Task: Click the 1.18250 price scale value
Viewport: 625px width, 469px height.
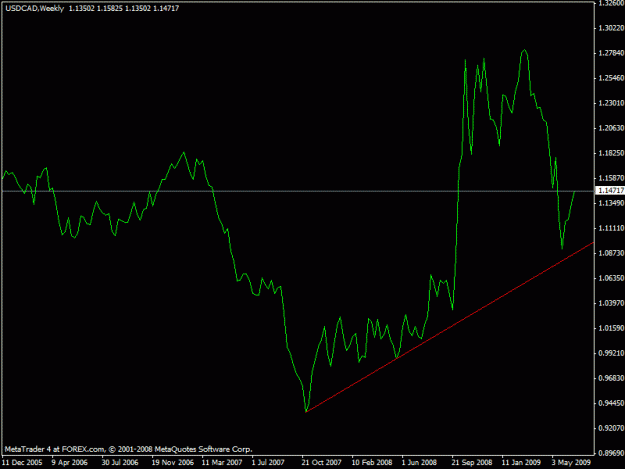Action: pos(611,153)
